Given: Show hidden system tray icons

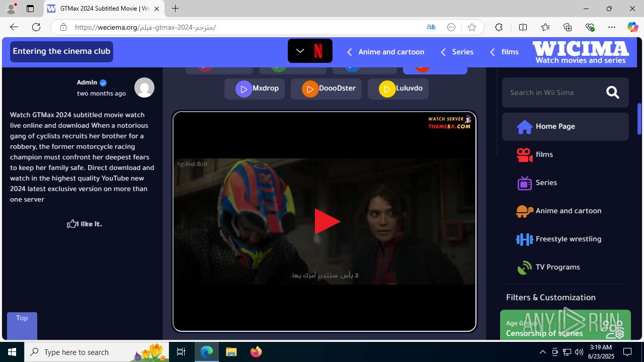Looking at the screenshot, I should (x=542, y=352).
